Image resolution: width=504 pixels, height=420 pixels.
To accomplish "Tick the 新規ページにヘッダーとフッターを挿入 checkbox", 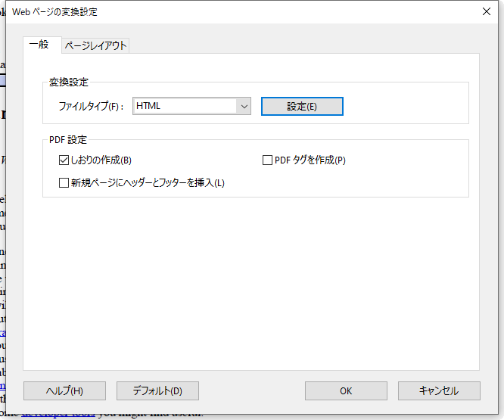I will coord(64,182).
